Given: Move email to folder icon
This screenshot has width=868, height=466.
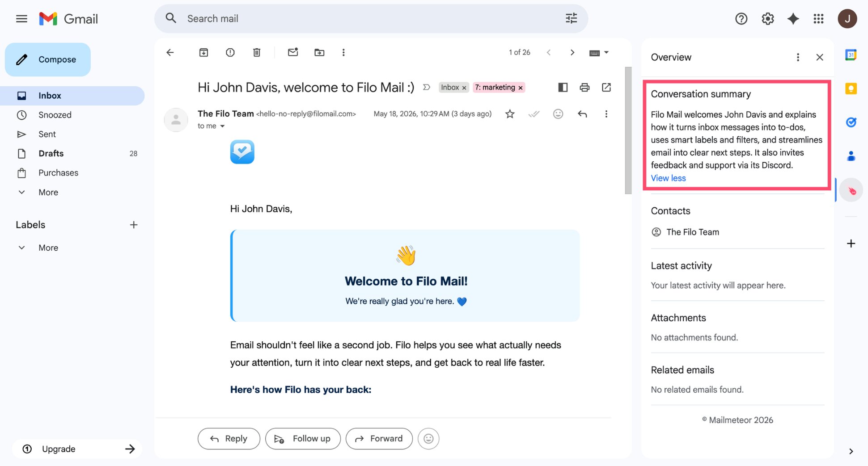Looking at the screenshot, I should [x=319, y=52].
